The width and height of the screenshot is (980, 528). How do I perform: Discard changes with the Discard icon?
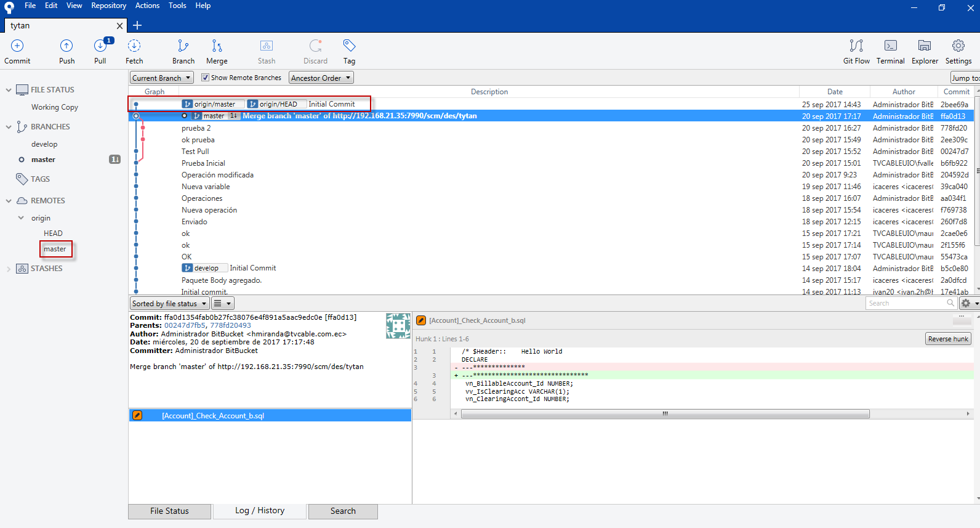(316, 46)
